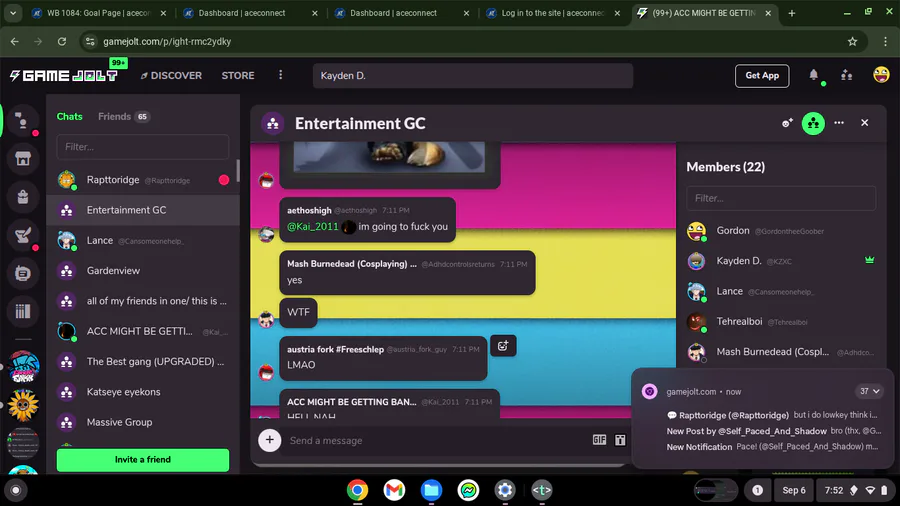
Task: Open Gmail from the shelf
Action: [x=394, y=490]
